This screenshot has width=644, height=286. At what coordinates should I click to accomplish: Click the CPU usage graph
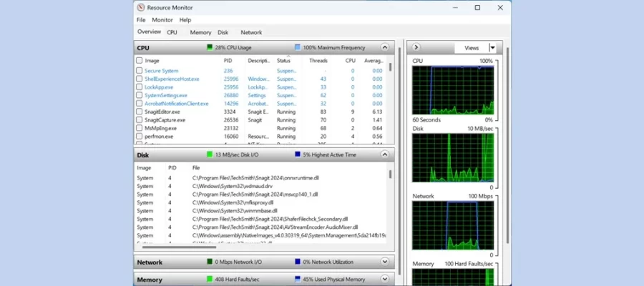453,90
